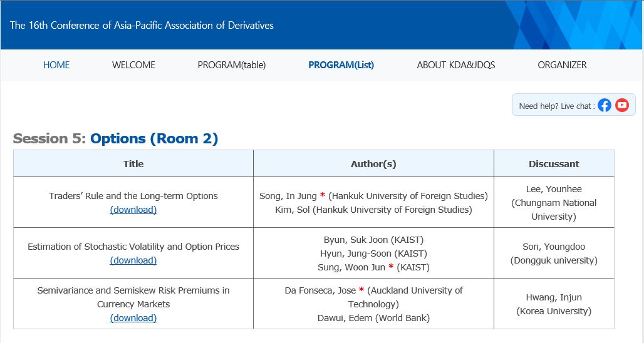Open the ORGANIZER page
644x343 pixels.
tap(563, 65)
